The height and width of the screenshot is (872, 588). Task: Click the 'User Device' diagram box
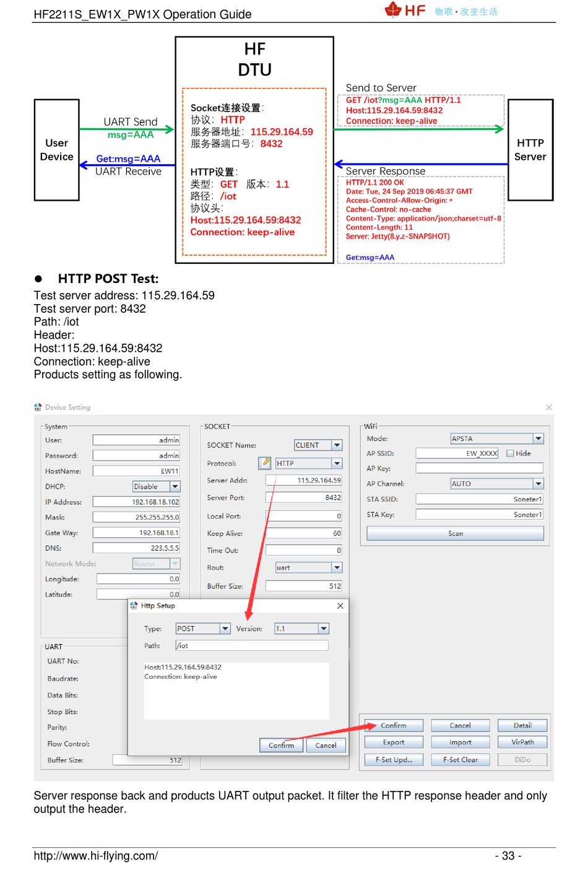point(57,150)
